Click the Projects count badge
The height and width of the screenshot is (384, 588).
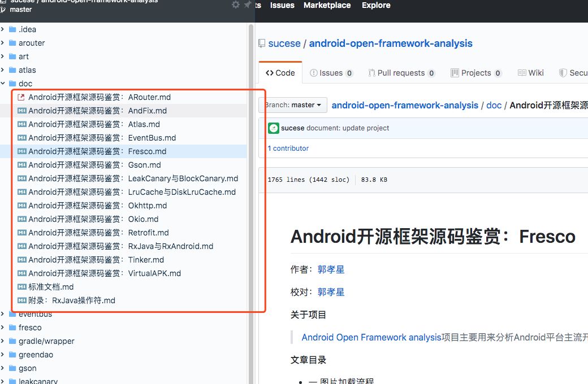coord(498,73)
